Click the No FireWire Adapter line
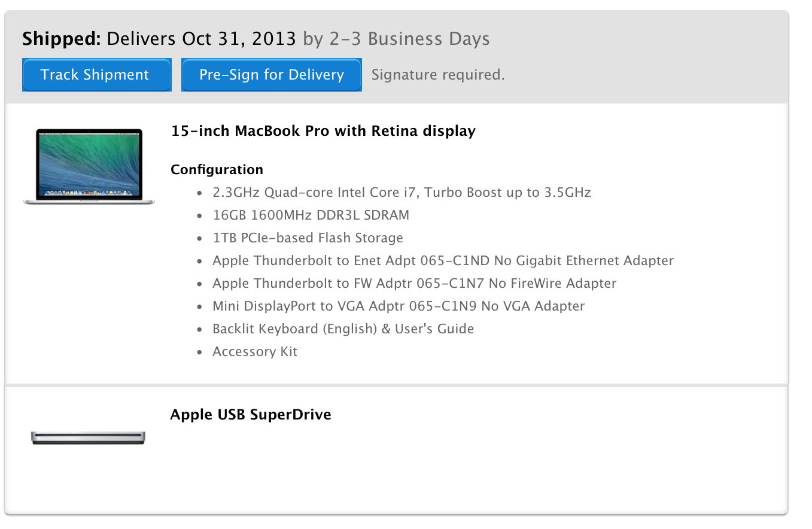 (x=414, y=284)
